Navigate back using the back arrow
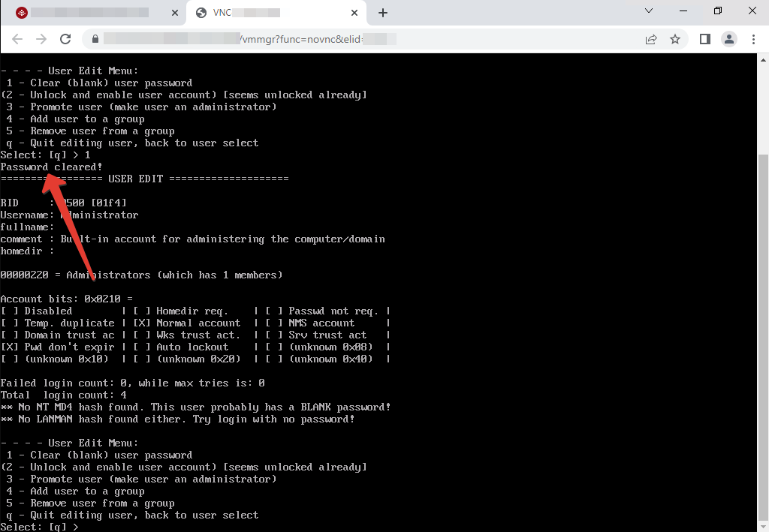 tap(17, 40)
